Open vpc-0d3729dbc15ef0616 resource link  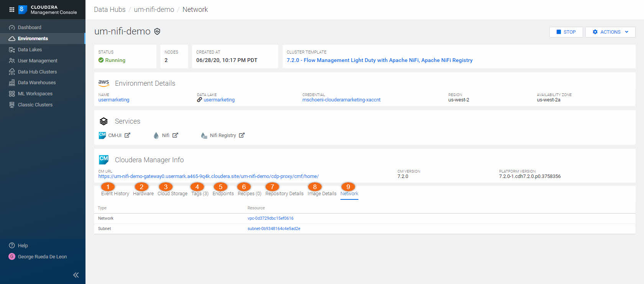click(x=271, y=219)
